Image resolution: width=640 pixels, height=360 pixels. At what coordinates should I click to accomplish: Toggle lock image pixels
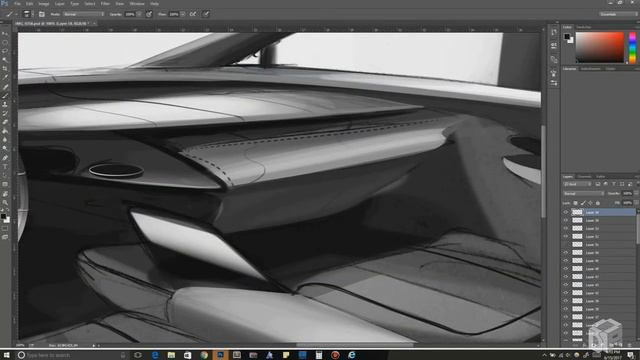pyautogui.click(x=583, y=203)
